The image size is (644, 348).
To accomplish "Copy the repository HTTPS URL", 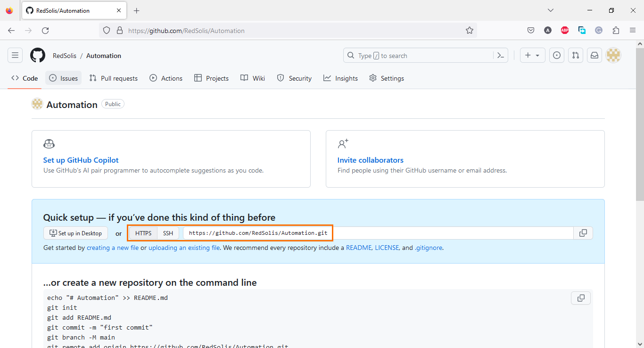I will [583, 232].
